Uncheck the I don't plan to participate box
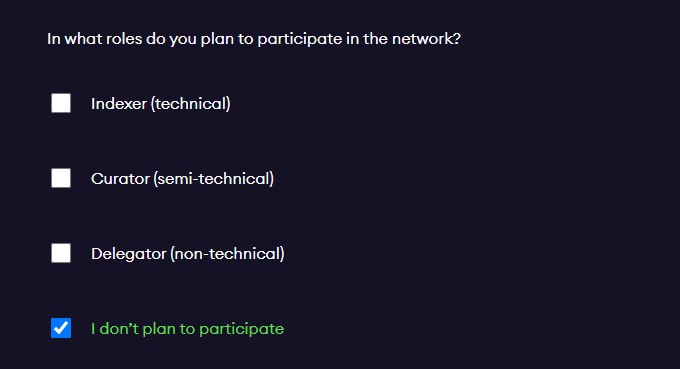The height and width of the screenshot is (369, 680). 61,328
